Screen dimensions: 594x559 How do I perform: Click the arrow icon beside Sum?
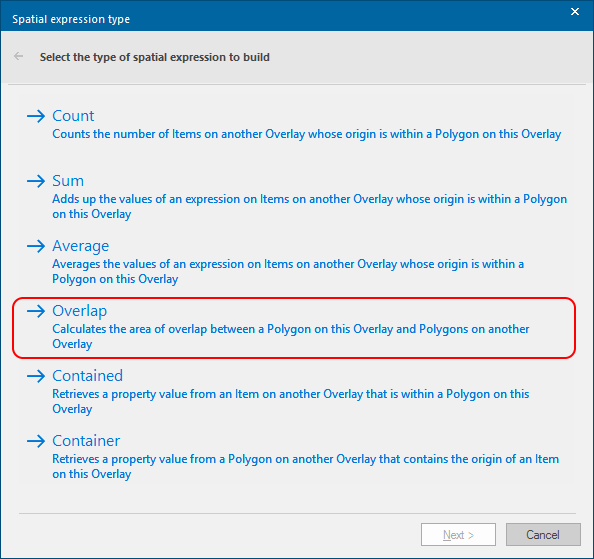[x=36, y=181]
